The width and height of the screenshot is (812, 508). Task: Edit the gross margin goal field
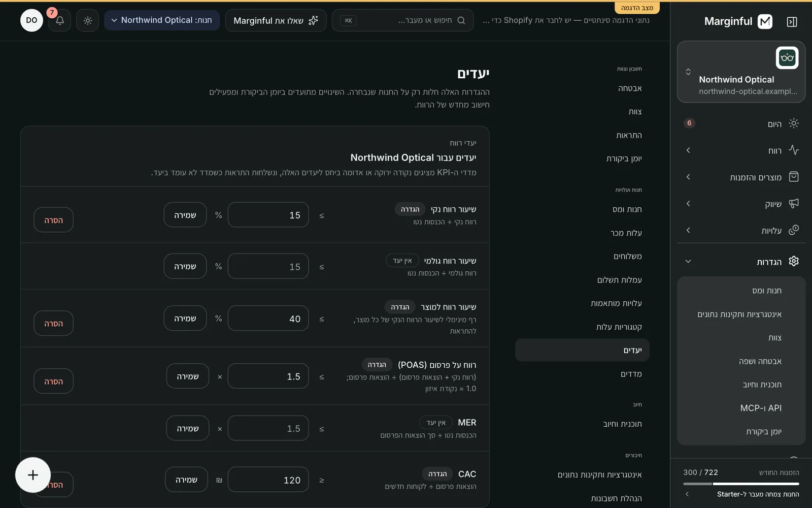coord(268,266)
